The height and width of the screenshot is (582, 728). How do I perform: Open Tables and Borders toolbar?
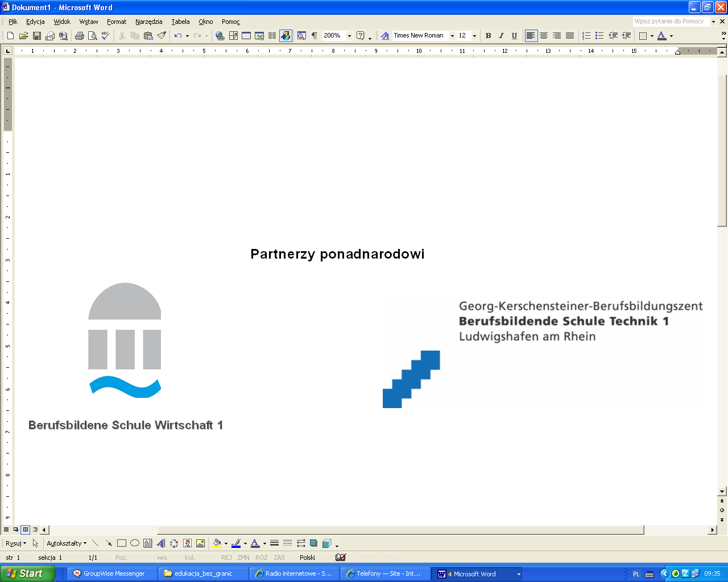[x=233, y=36]
